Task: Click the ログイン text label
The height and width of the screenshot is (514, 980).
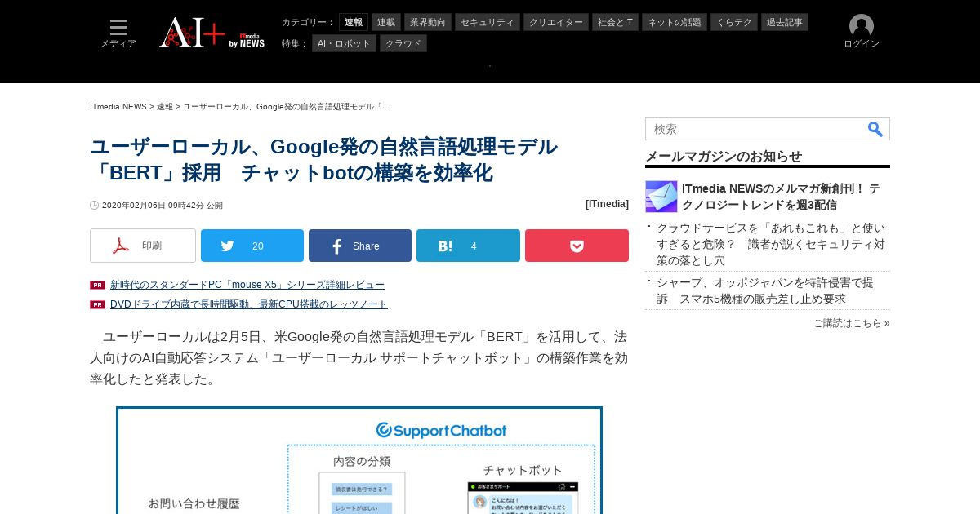Action: [862, 44]
